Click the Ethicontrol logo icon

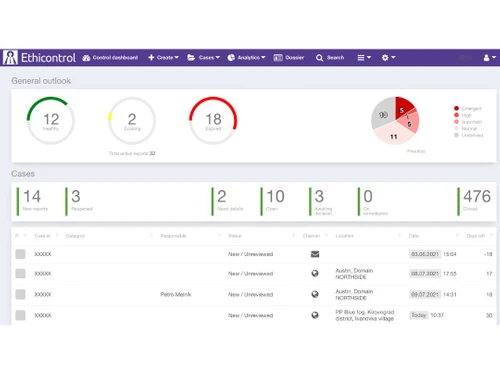tap(10, 57)
